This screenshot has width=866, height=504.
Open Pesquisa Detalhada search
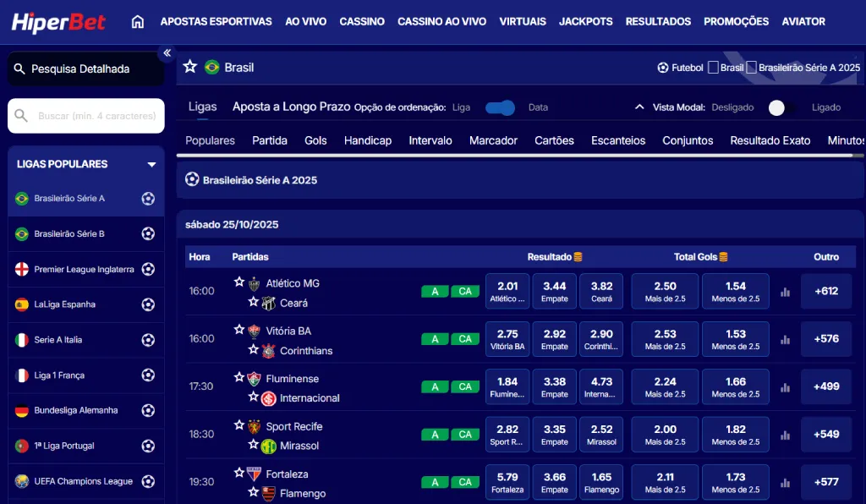coord(86,69)
